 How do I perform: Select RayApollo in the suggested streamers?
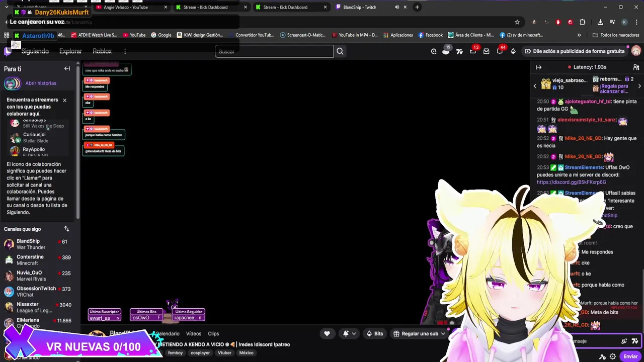tap(34, 149)
